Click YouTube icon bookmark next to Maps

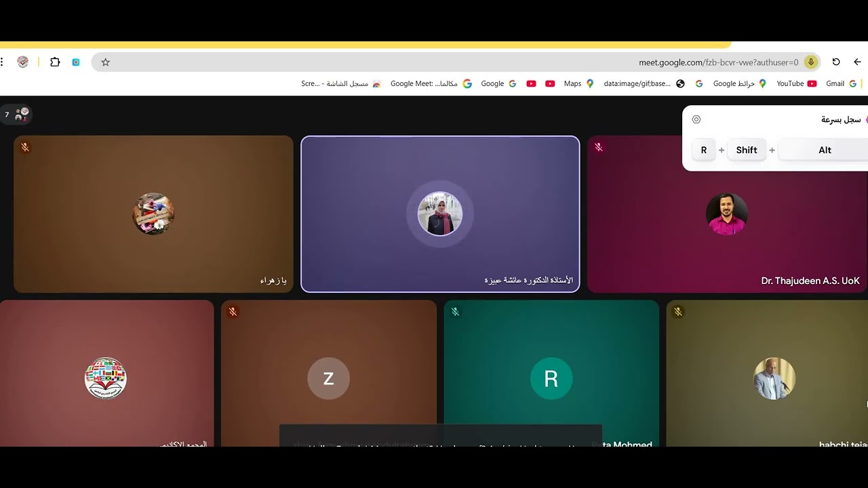pos(550,83)
